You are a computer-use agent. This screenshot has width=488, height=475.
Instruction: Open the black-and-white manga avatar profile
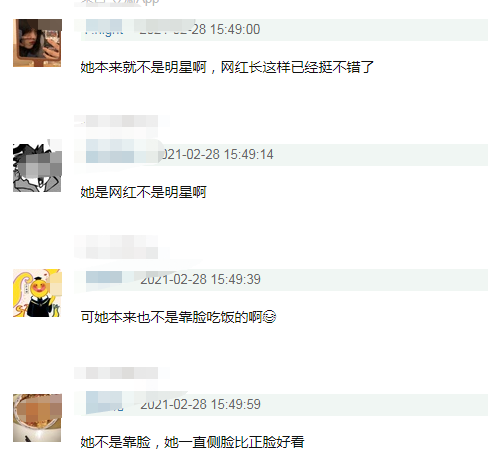click(x=37, y=166)
